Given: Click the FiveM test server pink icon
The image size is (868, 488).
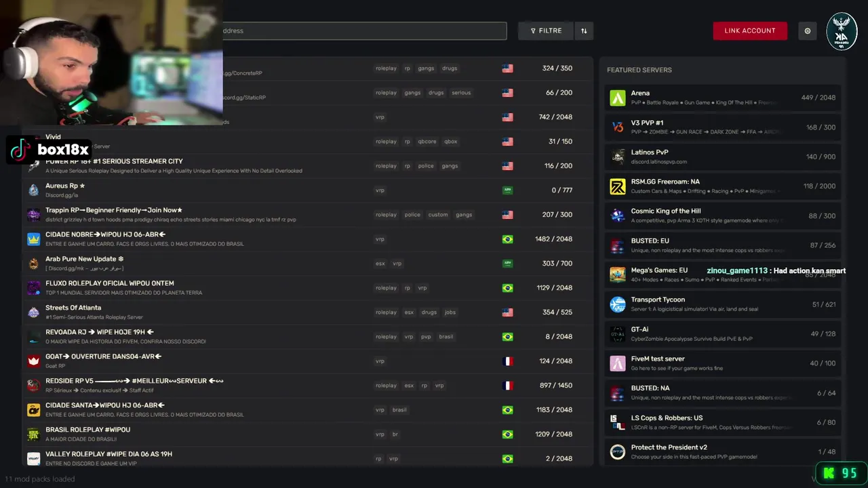Looking at the screenshot, I should (x=617, y=363).
